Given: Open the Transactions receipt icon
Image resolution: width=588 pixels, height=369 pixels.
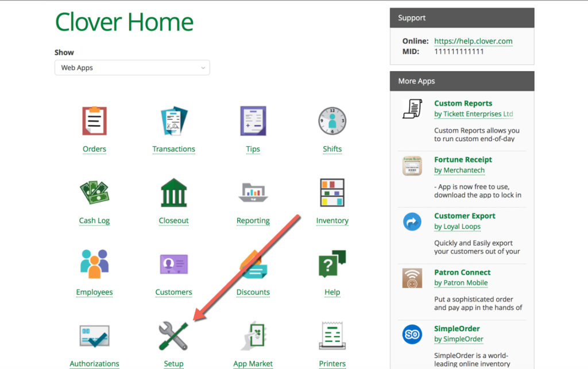Looking at the screenshot, I should click(x=173, y=121).
